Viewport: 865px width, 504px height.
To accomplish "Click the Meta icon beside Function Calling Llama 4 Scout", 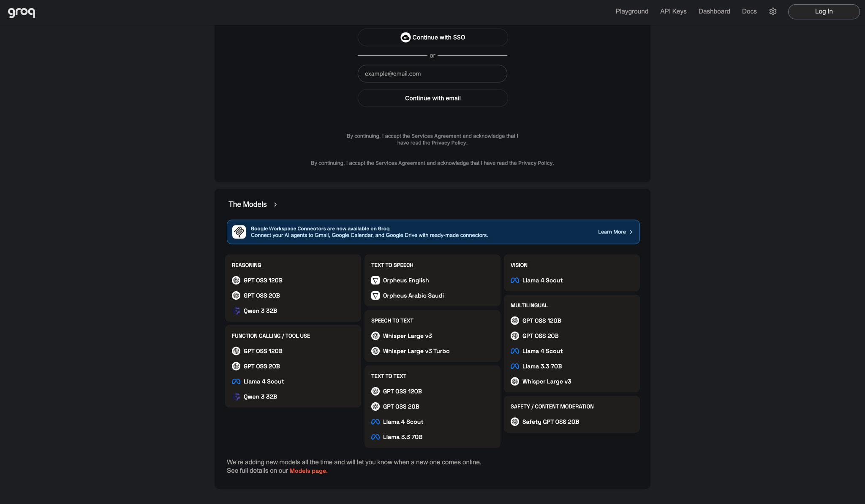I will tap(236, 382).
